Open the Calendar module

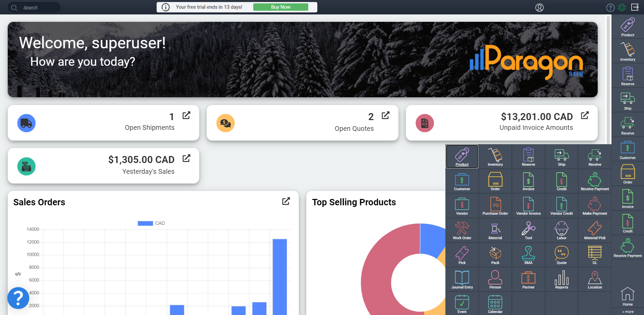[x=495, y=304]
